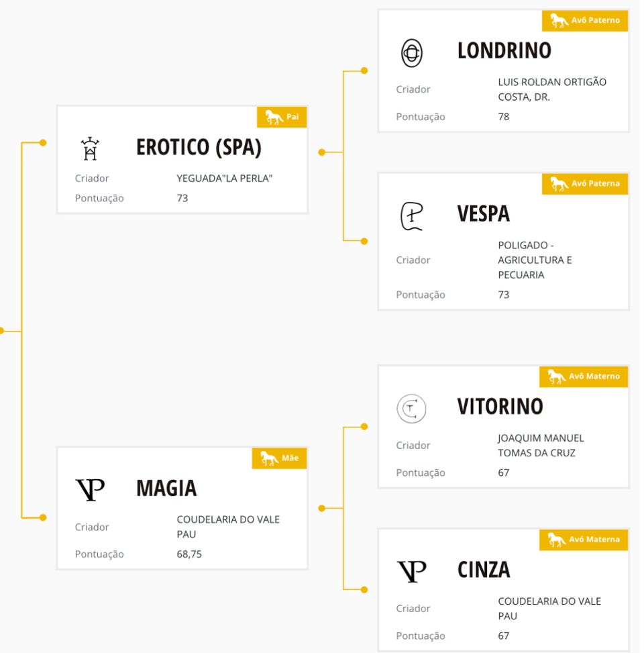Select the MAGIA horse name
Viewport: 644px width, 653px height.
(166, 489)
